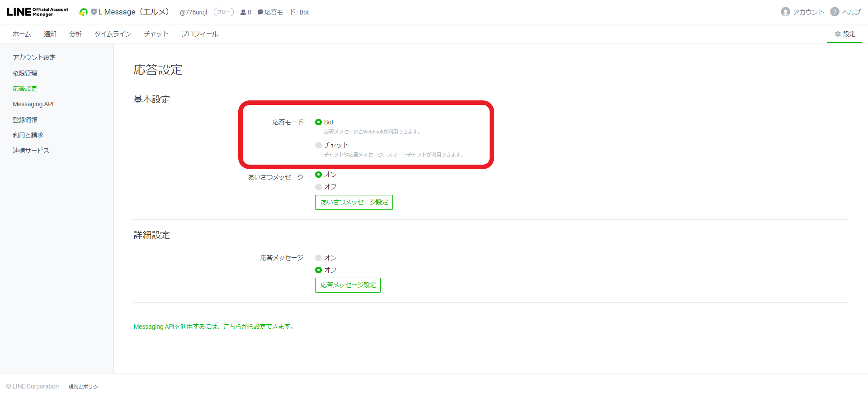Viewport: 868px width, 398px height.
Task: Click the アカウント label in header
Action: [808, 12]
